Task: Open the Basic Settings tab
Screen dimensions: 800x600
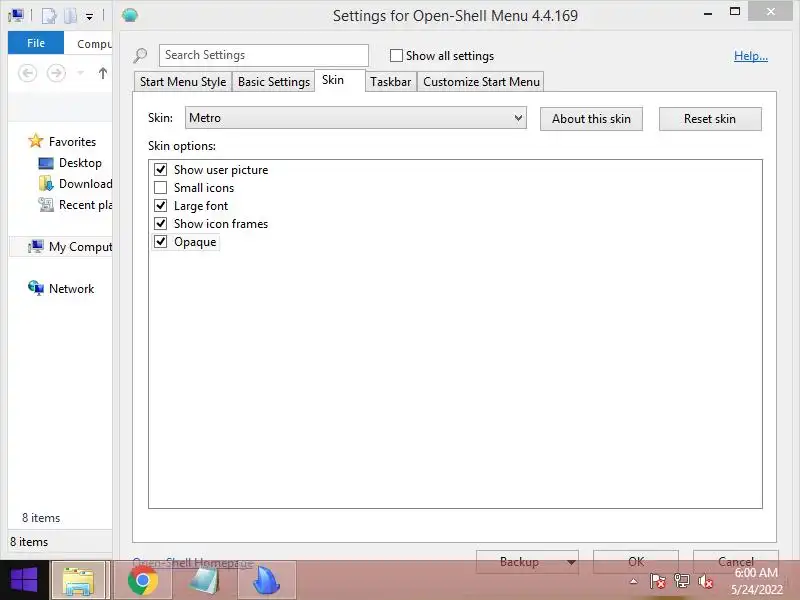Action: [x=273, y=82]
